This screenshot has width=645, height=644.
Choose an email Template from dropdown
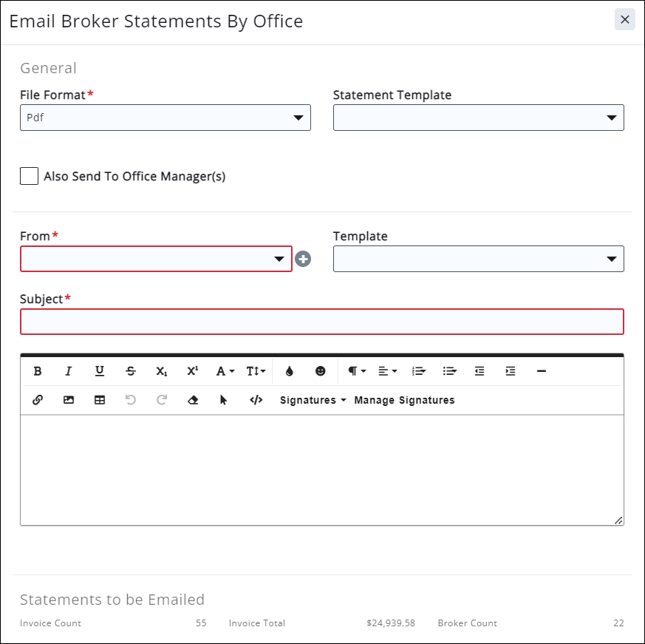(478, 259)
